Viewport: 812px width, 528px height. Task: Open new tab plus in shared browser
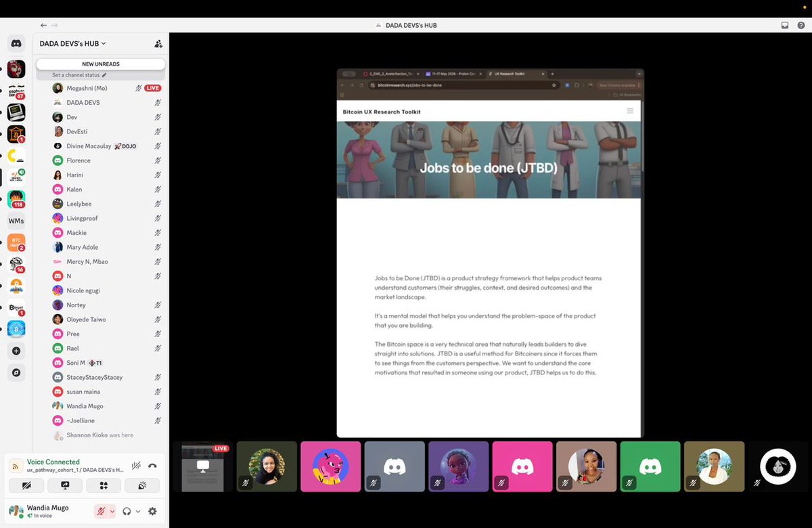[552, 73]
